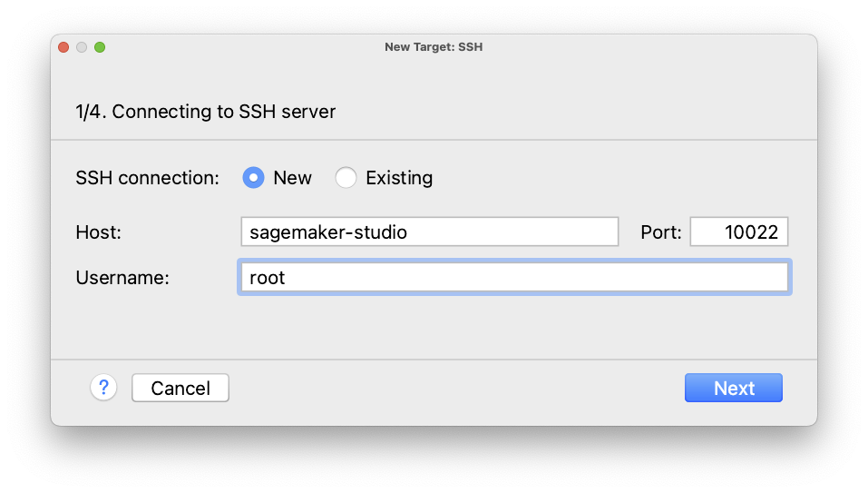Click the '1/4. Connecting to SSH server' heading

tap(205, 112)
